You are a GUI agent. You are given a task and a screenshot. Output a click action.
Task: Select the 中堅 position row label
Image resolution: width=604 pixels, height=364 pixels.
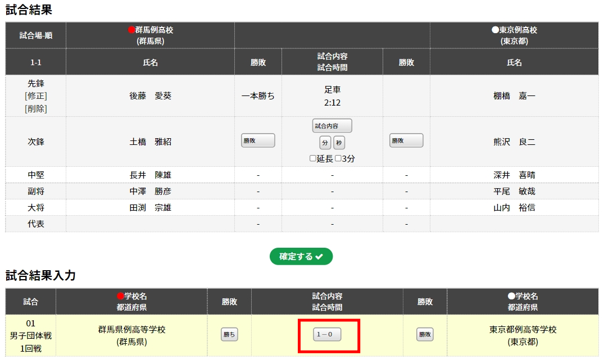pos(36,175)
